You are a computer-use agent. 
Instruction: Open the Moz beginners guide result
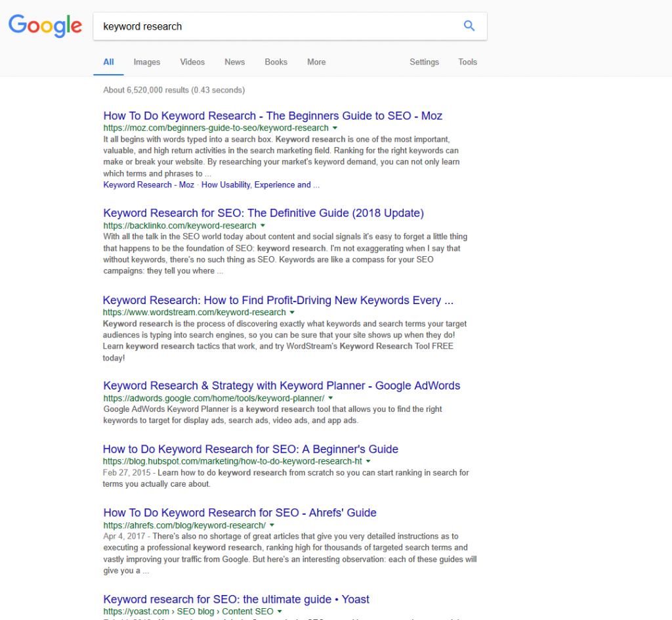[272, 116]
